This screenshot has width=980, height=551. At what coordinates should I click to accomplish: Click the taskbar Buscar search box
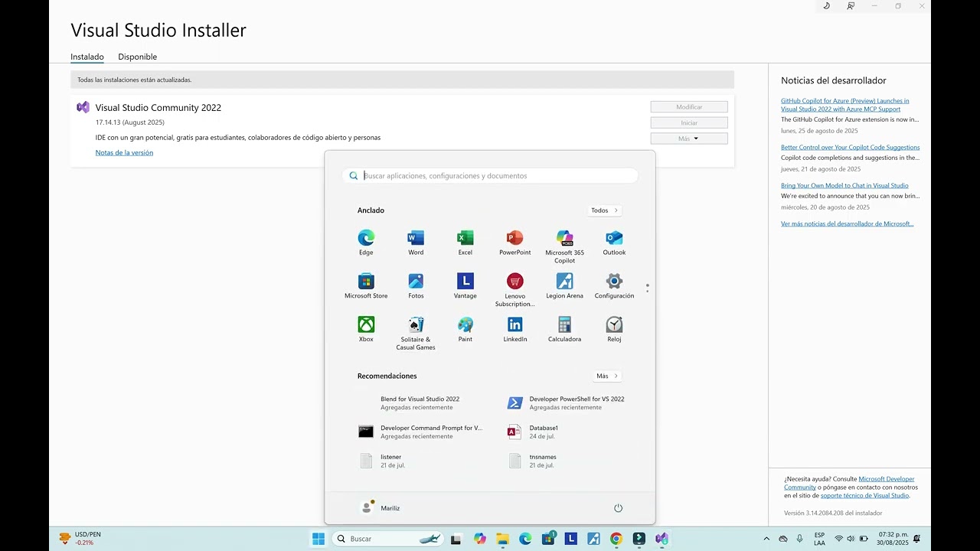pos(390,539)
